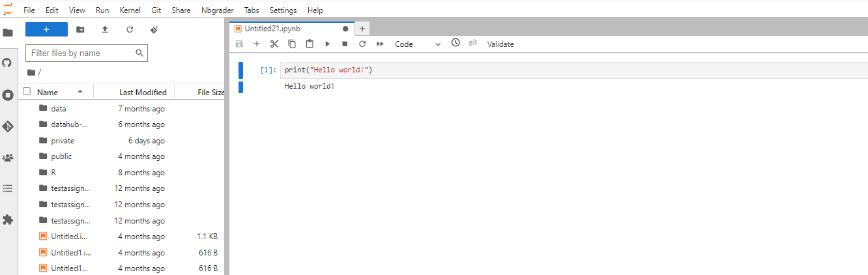
Task: Open the Git sidebar panel
Action: (x=8, y=126)
